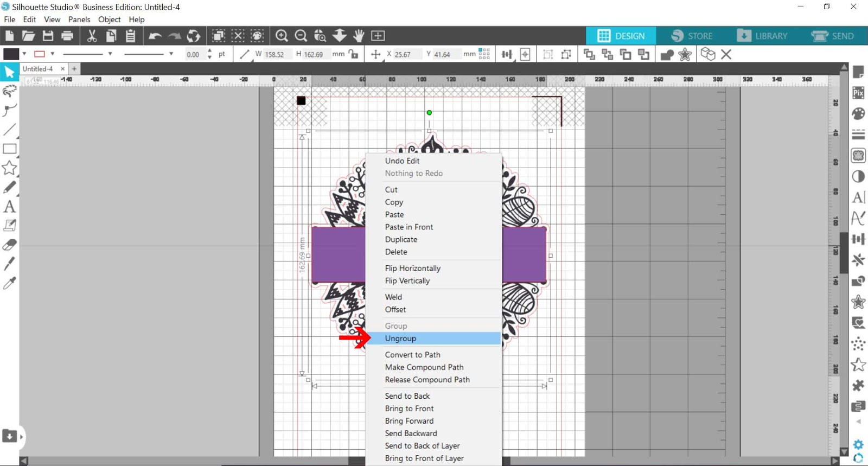Switch to the SEND tab
Image resolution: width=868 pixels, height=466 pixels.
click(833, 36)
